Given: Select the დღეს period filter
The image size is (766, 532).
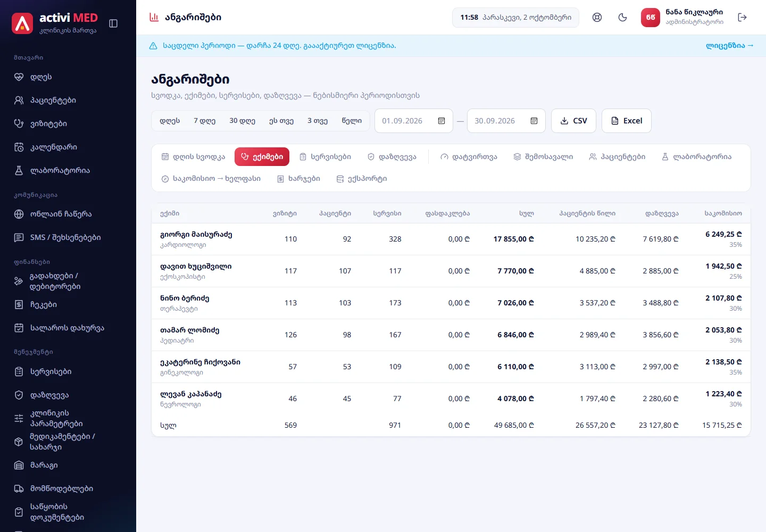Looking at the screenshot, I should [x=170, y=121].
